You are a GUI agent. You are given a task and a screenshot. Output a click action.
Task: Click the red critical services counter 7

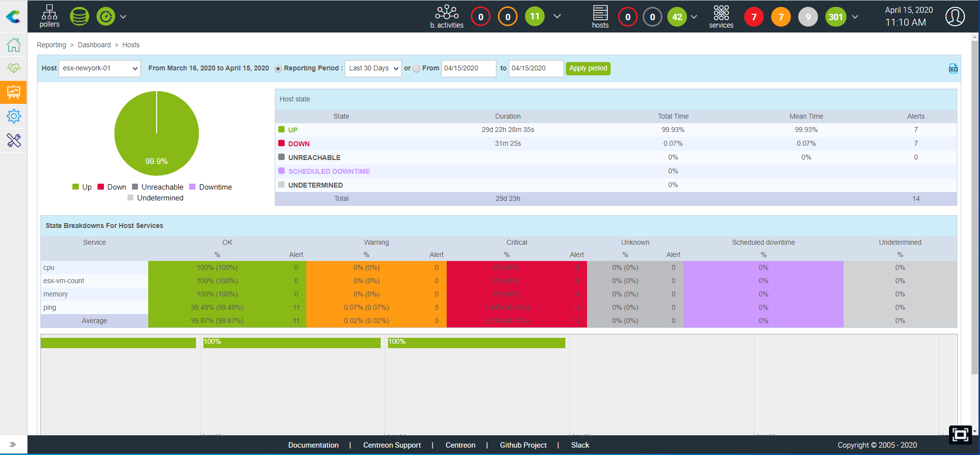(753, 17)
